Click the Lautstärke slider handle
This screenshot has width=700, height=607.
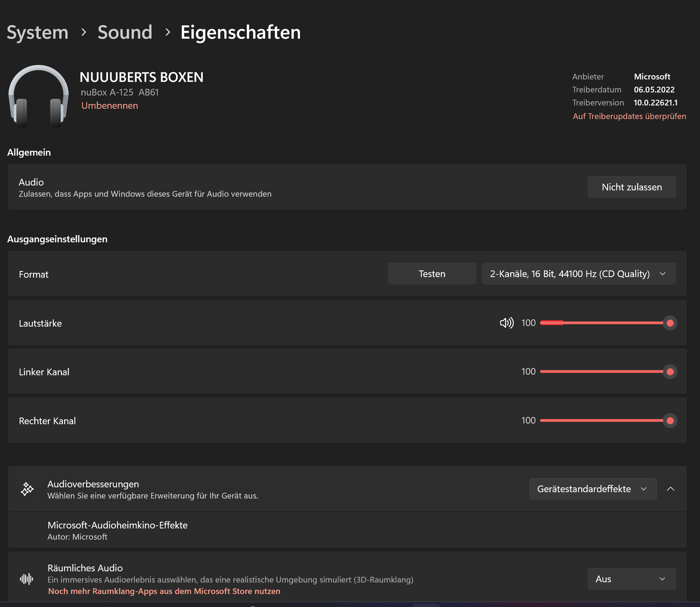coord(670,323)
